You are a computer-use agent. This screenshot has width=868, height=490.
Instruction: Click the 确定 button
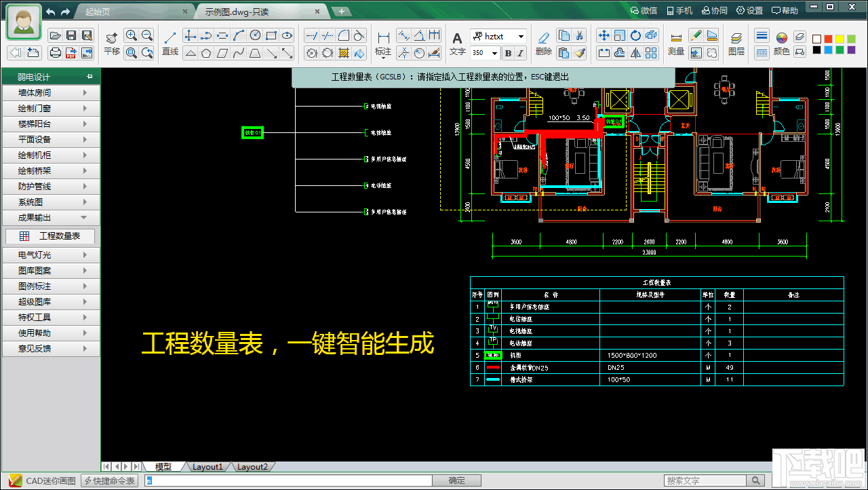[x=457, y=480]
